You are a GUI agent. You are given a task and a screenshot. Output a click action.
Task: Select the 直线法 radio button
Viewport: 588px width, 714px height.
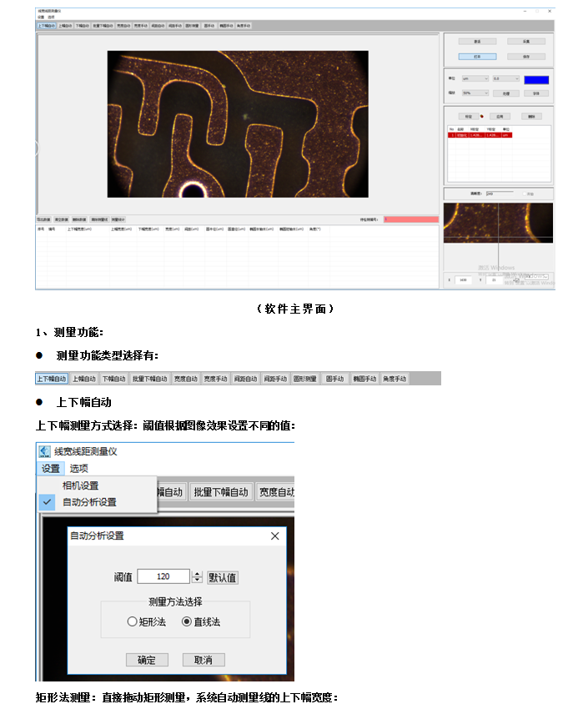187,621
